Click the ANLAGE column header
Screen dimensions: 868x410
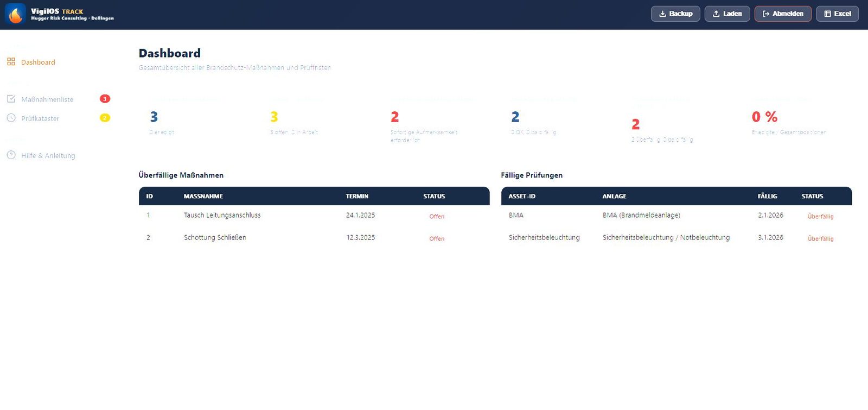pyautogui.click(x=614, y=196)
